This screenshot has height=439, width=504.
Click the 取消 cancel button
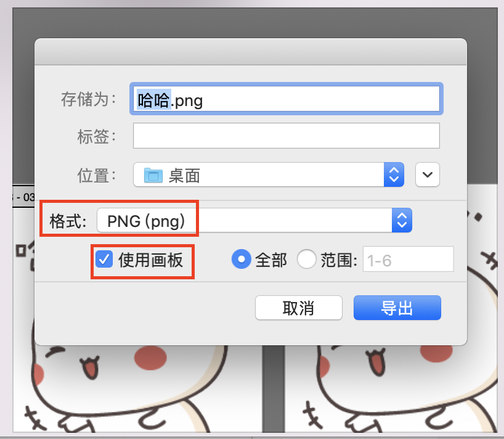pos(299,308)
